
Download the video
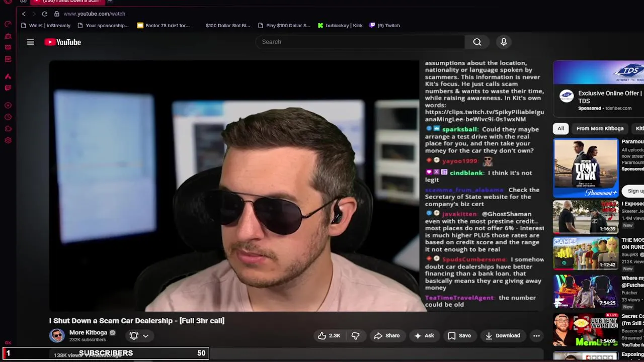503,335
